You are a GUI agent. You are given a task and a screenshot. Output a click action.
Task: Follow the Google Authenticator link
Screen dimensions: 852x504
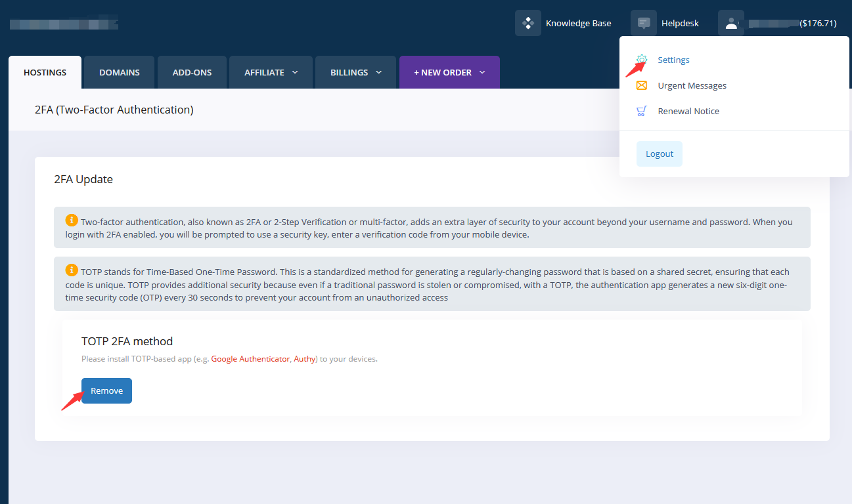[250, 359]
